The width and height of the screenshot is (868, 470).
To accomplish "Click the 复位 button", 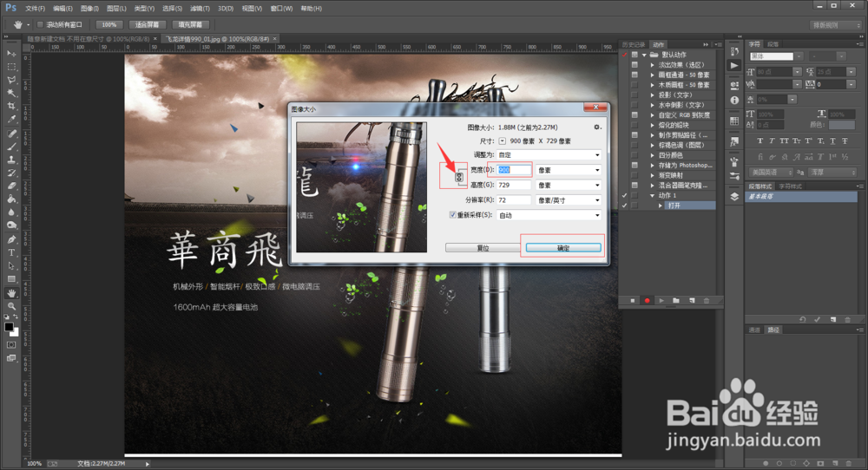I will tap(483, 248).
